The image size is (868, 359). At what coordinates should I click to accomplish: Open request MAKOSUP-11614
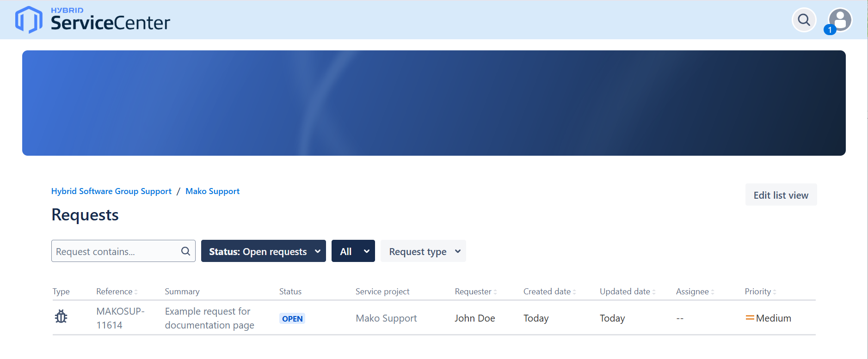(x=120, y=318)
